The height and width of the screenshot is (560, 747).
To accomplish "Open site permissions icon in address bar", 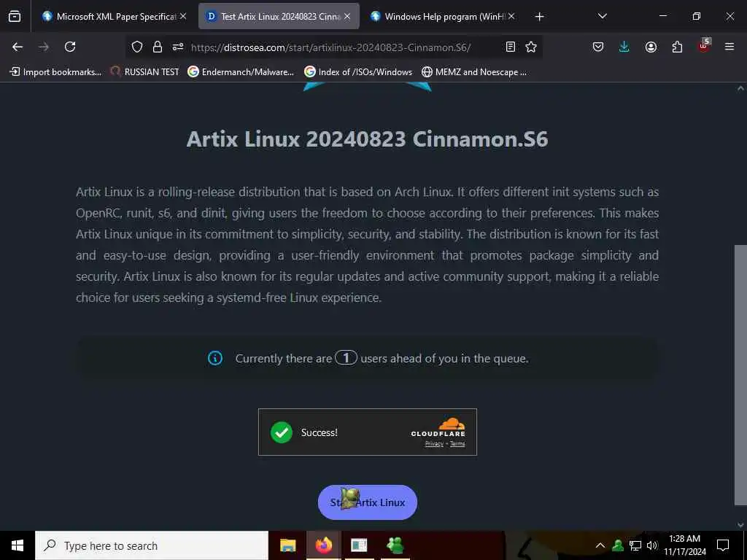I will [178, 47].
